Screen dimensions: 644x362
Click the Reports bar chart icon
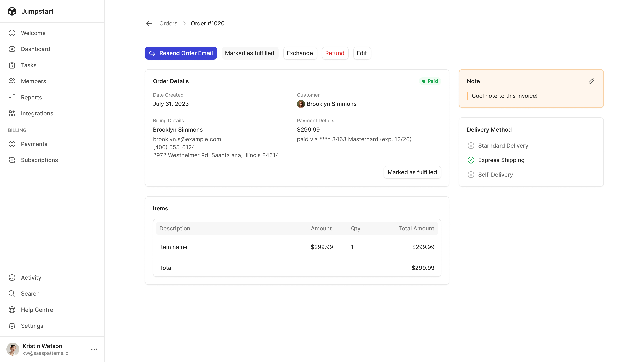12,97
